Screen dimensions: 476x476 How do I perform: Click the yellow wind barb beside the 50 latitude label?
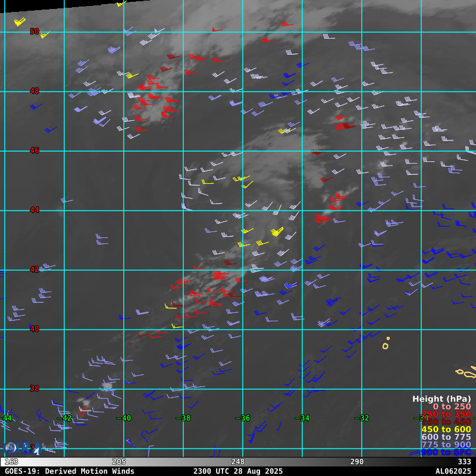(x=45, y=35)
